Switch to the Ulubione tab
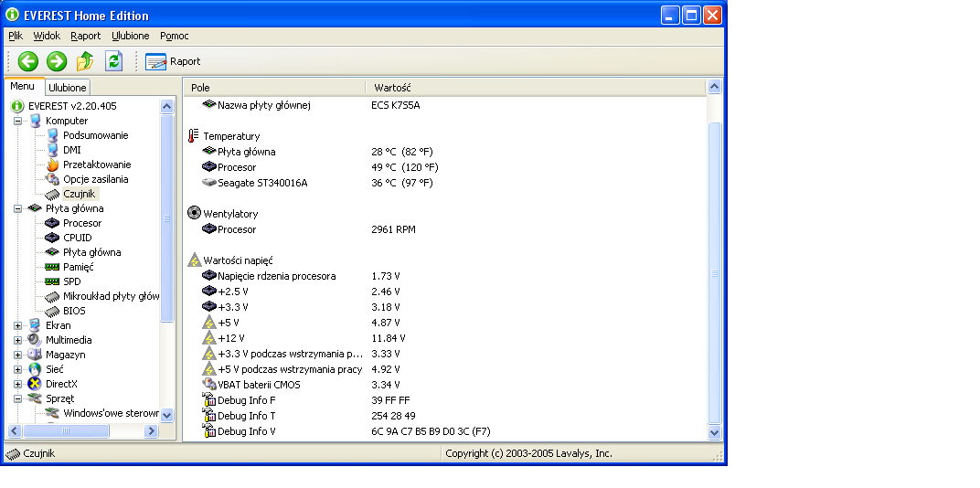 (68, 88)
